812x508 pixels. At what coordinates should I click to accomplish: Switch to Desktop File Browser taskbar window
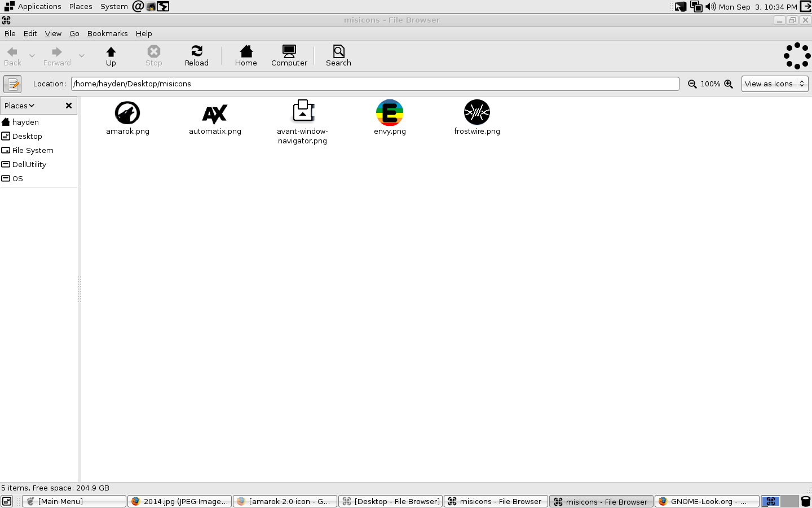(390, 501)
